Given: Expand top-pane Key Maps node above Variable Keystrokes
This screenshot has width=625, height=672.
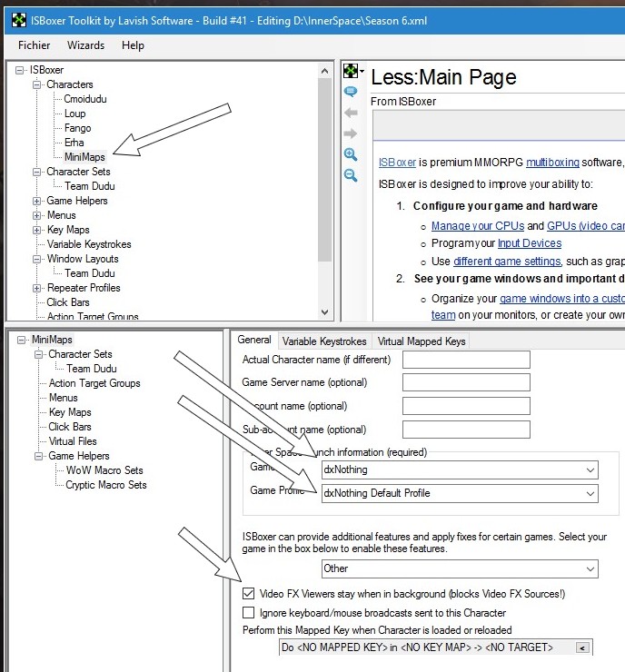Looking at the screenshot, I should coord(37,230).
